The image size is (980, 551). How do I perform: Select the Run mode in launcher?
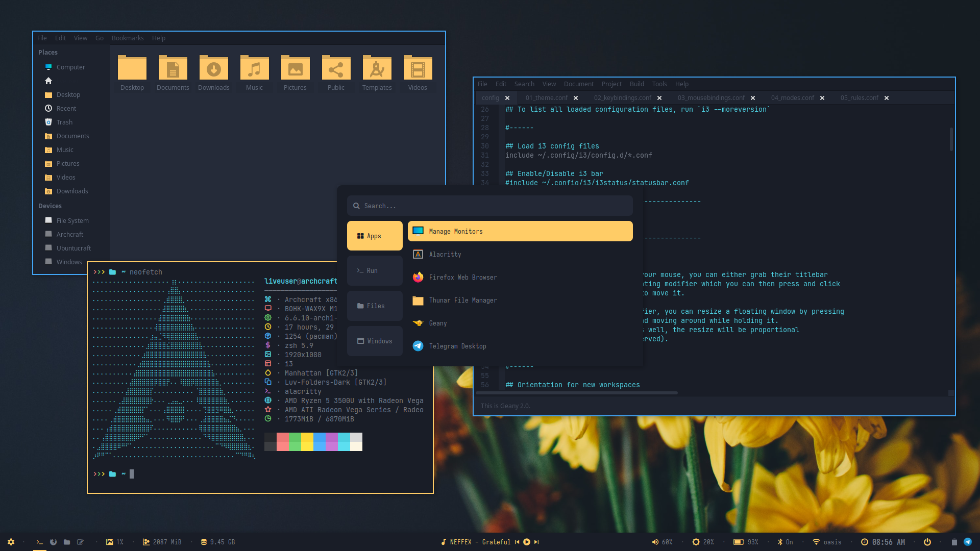tap(375, 271)
